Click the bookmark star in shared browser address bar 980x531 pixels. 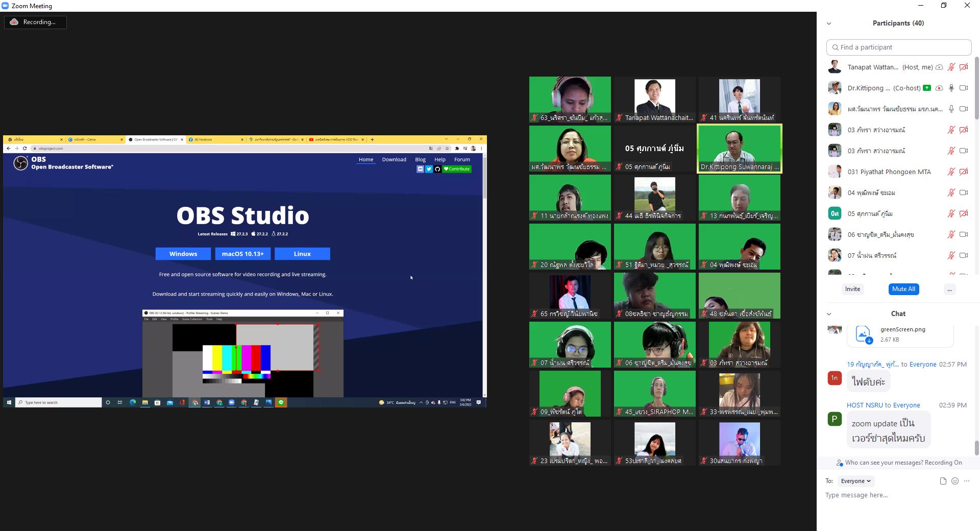click(447, 148)
